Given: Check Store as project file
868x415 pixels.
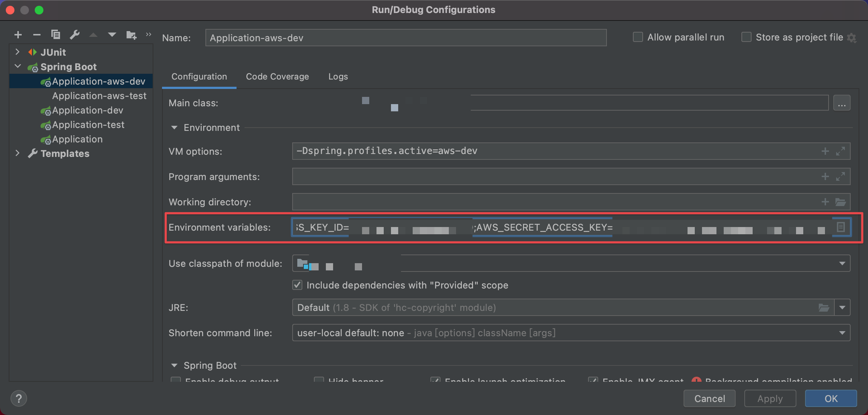Looking at the screenshot, I should [x=746, y=37].
